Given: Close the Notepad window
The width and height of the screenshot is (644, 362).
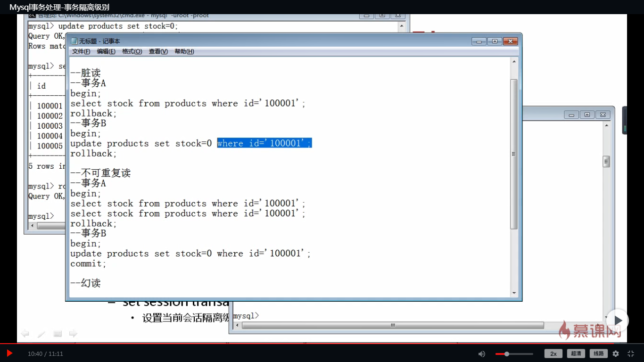Looking at the screenshot, I should tap(510, 41).
